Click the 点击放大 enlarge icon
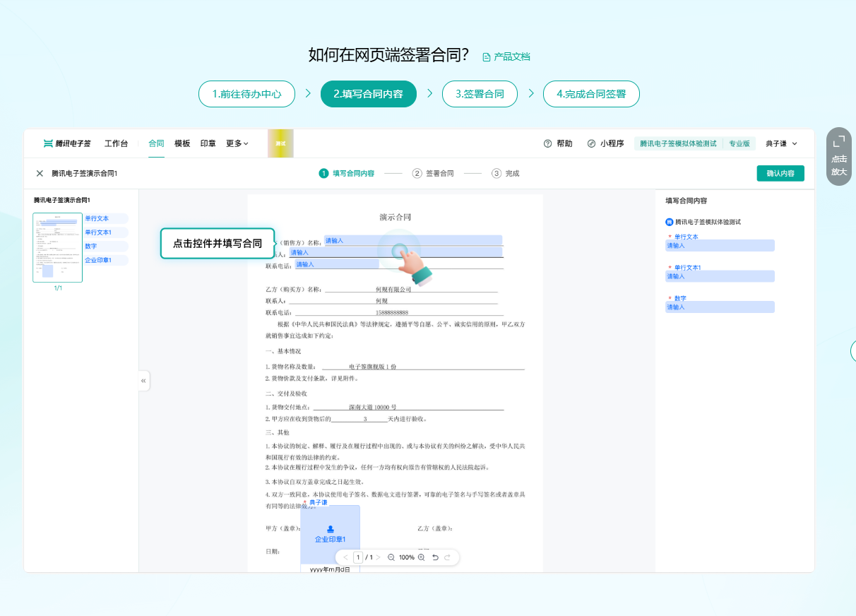The height and width of the screenshot is (616, 856). 838,155
